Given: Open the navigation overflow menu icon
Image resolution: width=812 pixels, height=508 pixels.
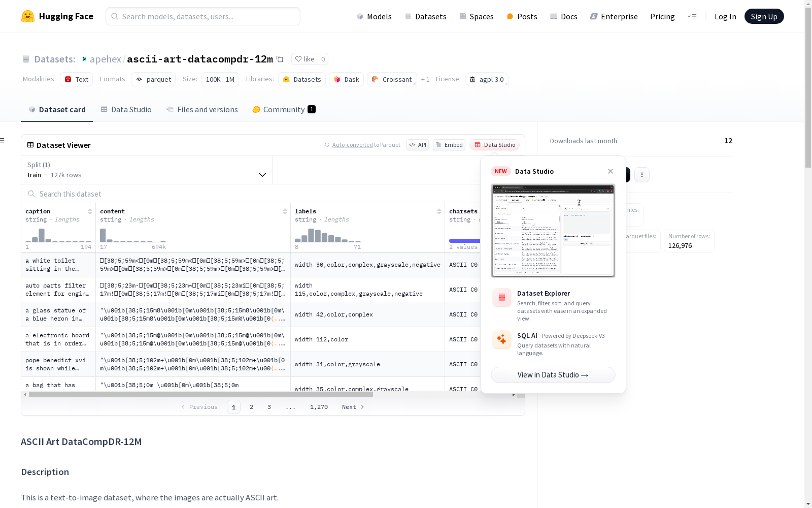Looking at the screenshot, I should tap(692, 16).
